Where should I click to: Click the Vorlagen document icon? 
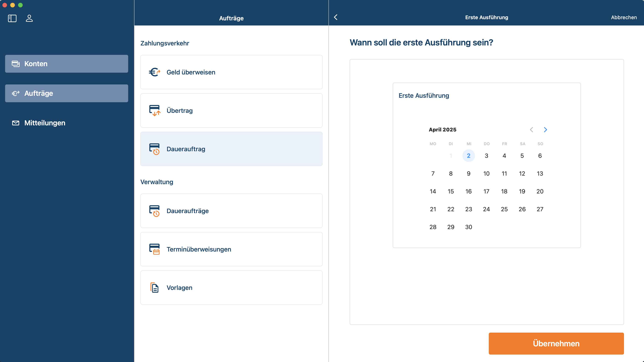[x=154, y=288]
